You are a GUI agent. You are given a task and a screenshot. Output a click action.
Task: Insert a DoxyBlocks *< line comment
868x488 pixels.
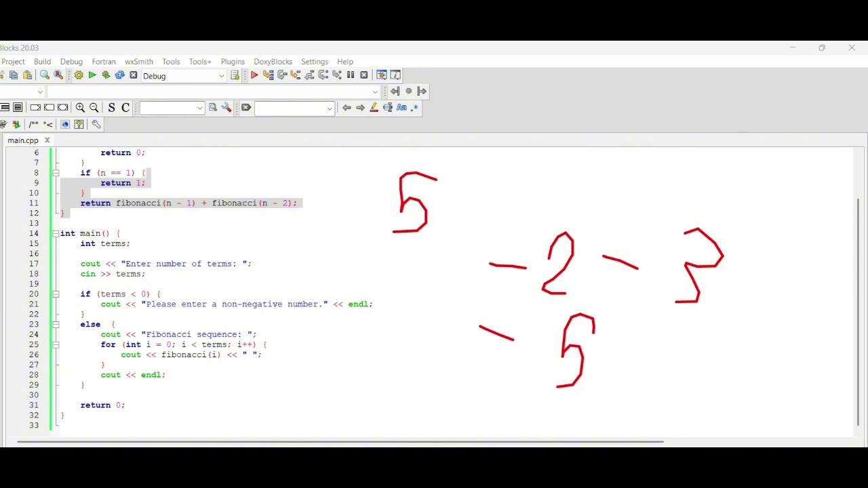[48, 125]
